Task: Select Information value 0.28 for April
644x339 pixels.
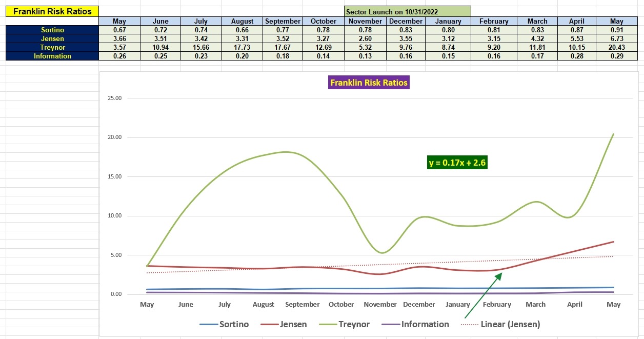Action: click(577, 56)
